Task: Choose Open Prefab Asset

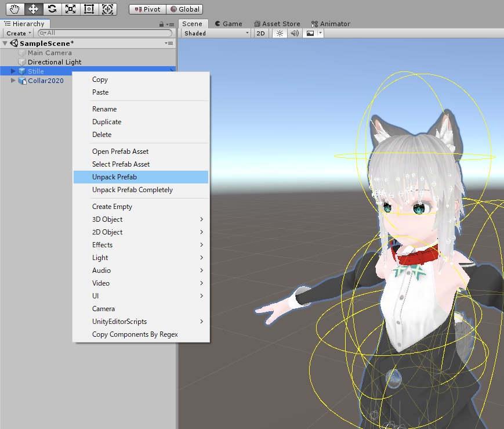Action: click(x=141, y=152)
